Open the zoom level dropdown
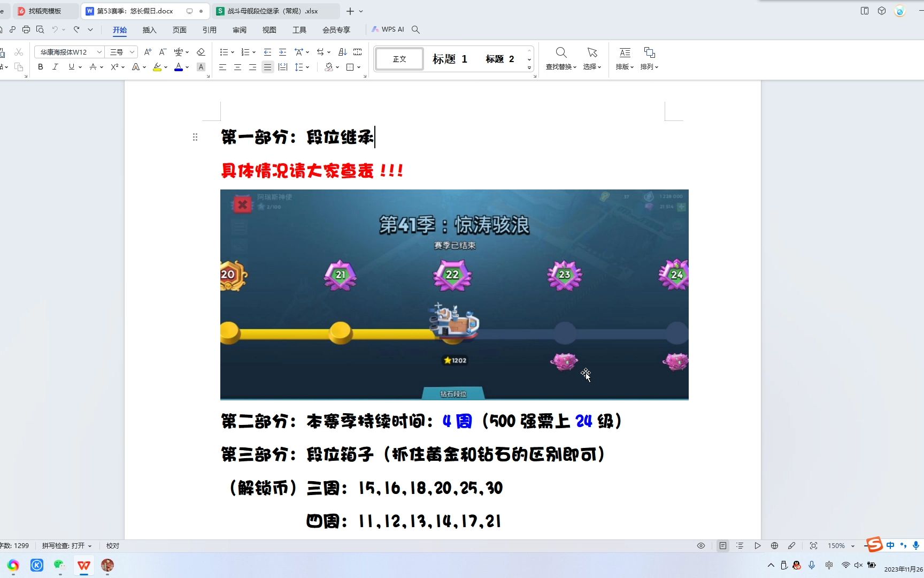This screenshot has width=924, height=578. (x=852, y=546)
